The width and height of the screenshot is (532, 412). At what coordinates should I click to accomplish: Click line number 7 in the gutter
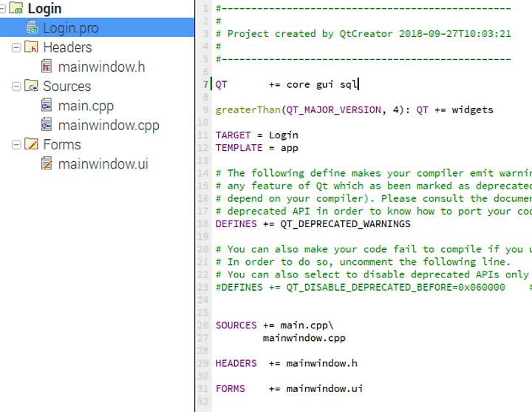(206, 84)
